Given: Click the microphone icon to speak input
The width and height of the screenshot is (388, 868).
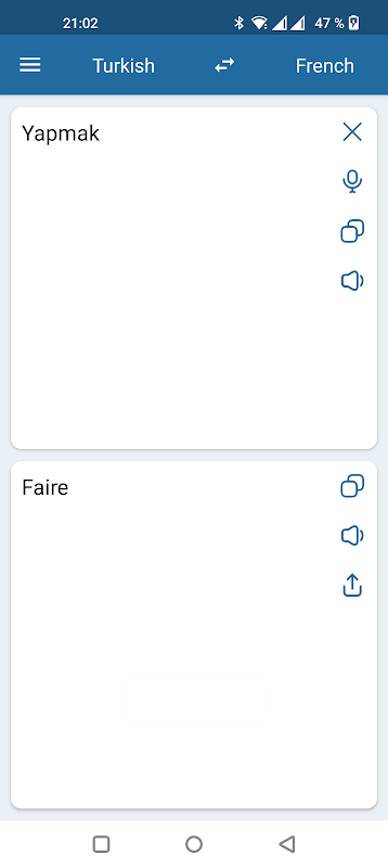Looking at the screenshot, I should point(352,181).
